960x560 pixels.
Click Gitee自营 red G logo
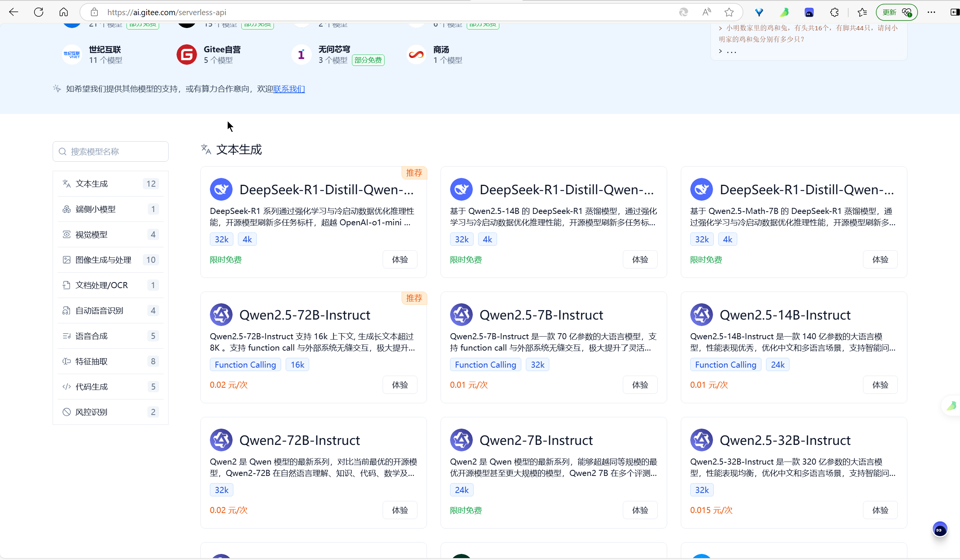186,55
